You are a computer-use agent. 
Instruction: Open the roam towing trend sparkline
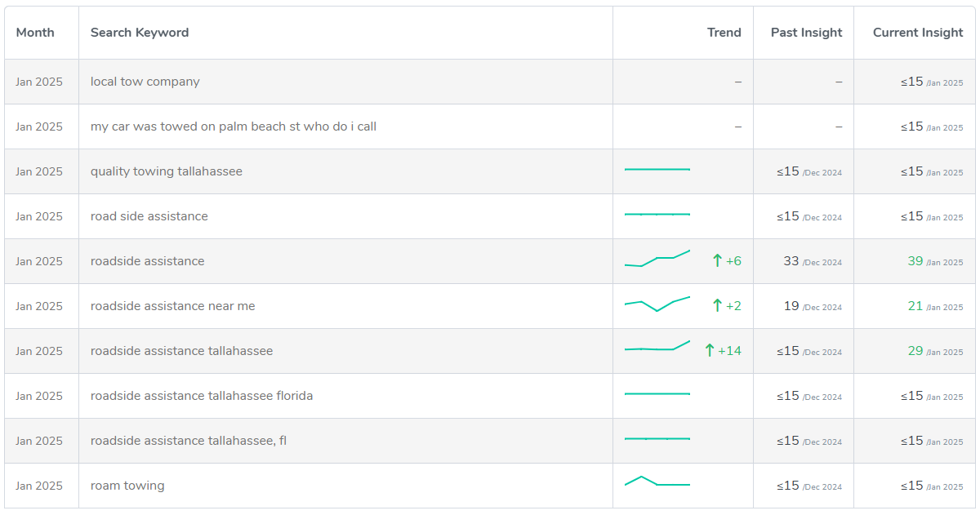(657, 481)
